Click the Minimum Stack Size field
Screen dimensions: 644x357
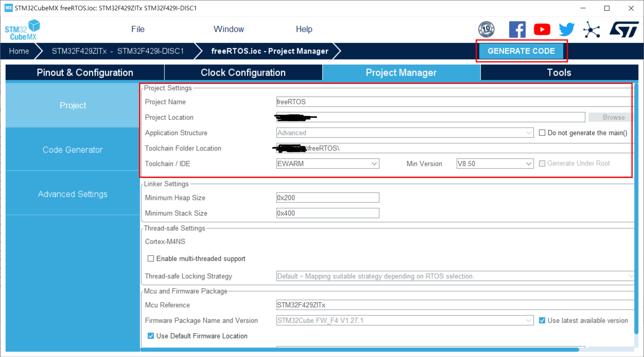pyautogui.click(x=328, y=213)
